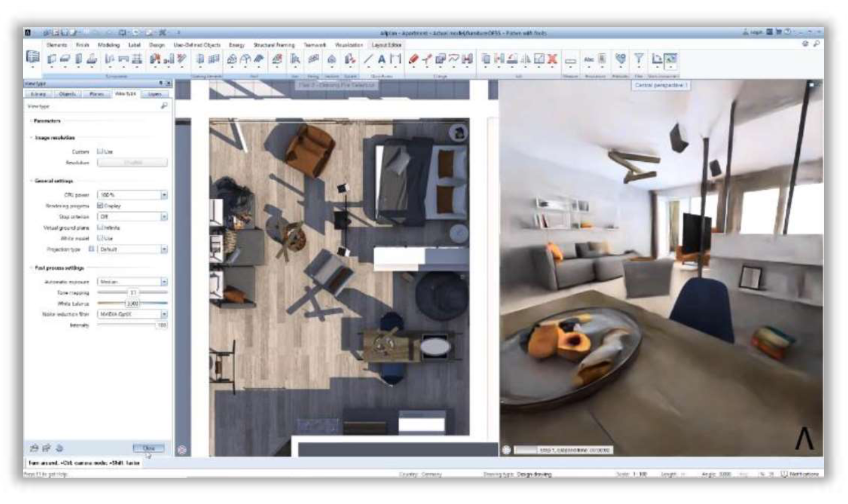Open the CPU power dropdown
This screenshot has height=504, width=848.
click(164, 195)
